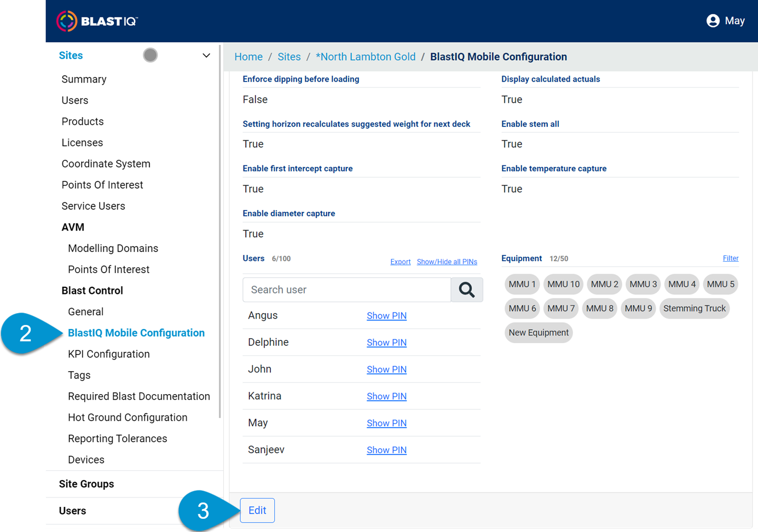The height and width of the screenshot is (532, 758).
Task: Open Points Of Interest under Sites
Action: (x=102, y=185)
